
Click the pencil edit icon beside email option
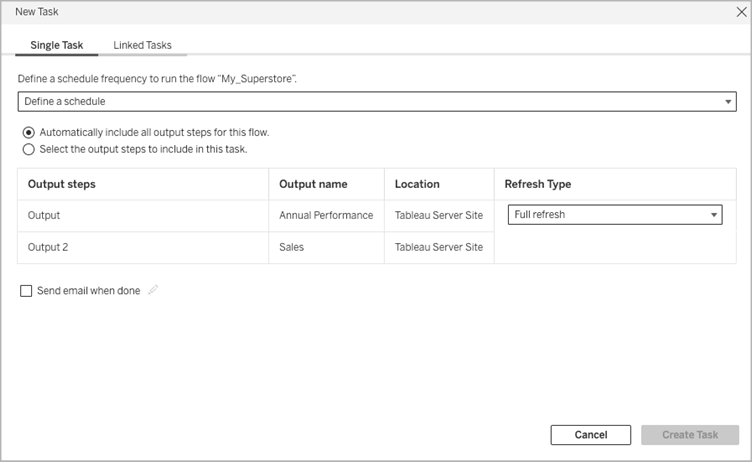tap(153, 290)
